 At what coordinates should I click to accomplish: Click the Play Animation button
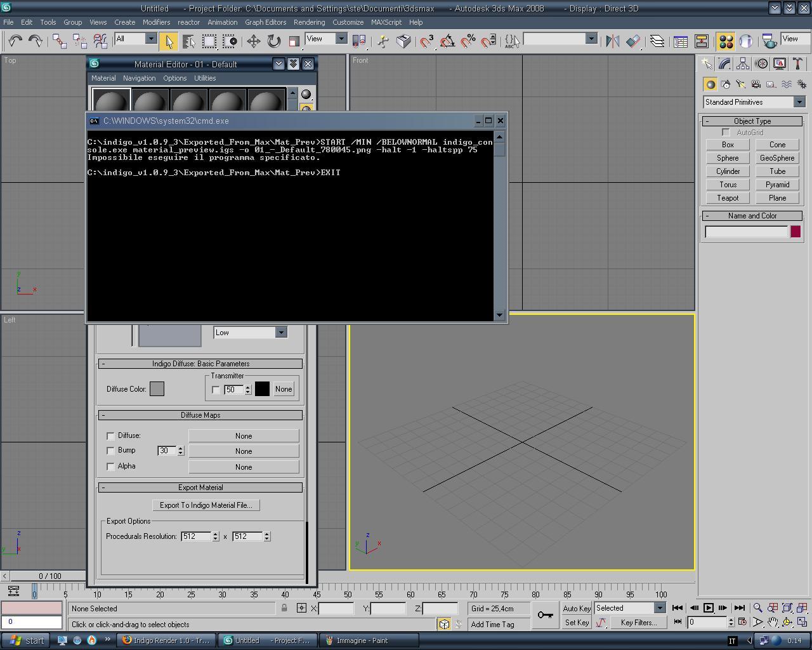coord(709,608)
